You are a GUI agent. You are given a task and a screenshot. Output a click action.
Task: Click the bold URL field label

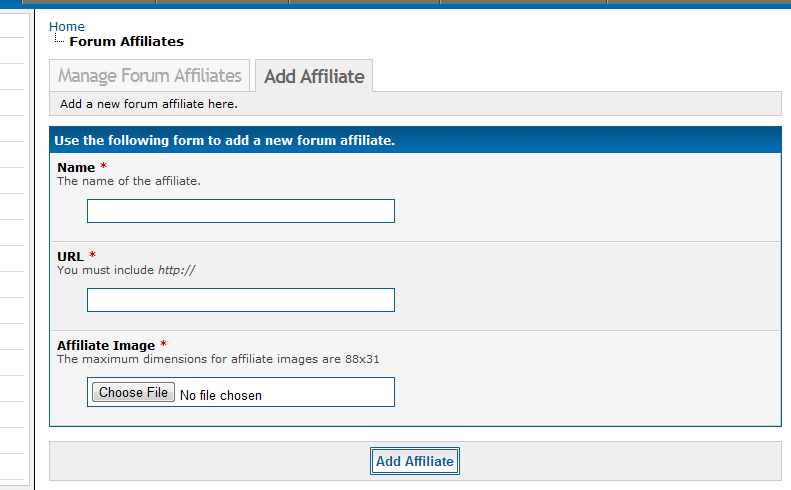point(70,256)
